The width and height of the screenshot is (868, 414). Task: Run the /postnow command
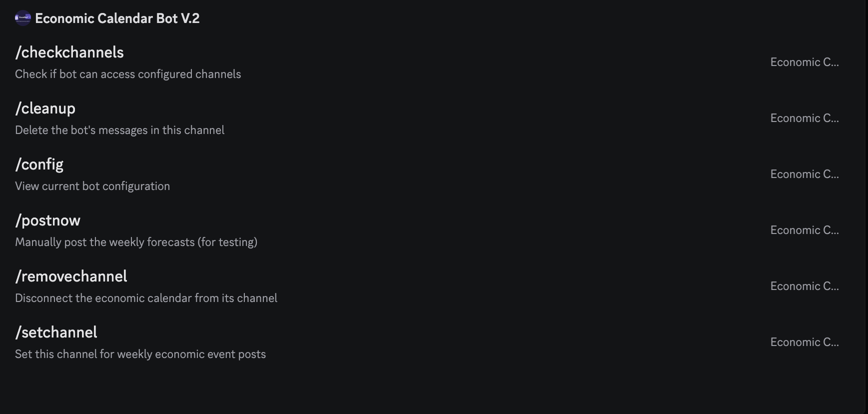tap(48, 220)
